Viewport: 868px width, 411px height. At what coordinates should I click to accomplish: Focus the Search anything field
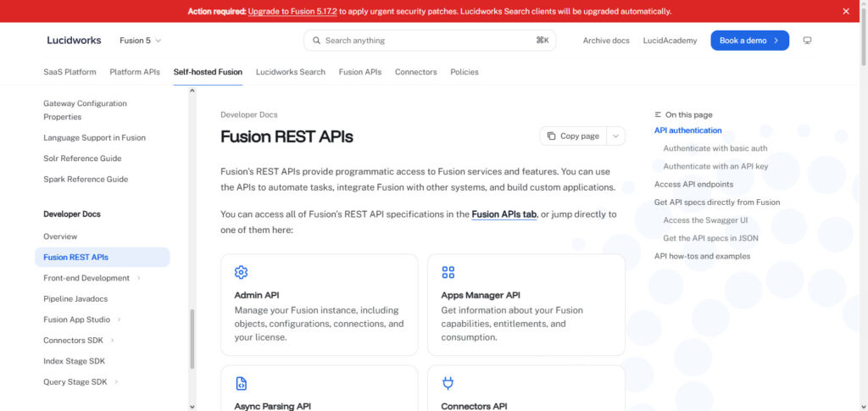coord(430,41)
